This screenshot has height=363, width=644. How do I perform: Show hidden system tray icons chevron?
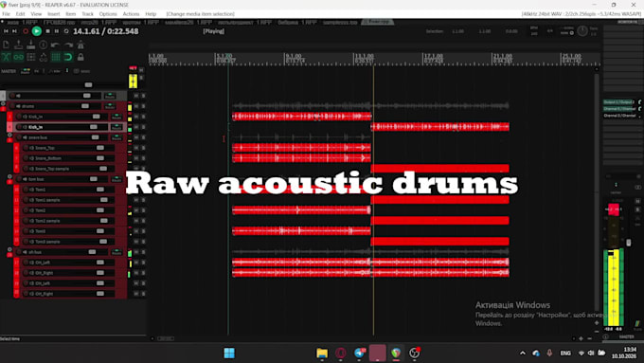coord(523,354)
